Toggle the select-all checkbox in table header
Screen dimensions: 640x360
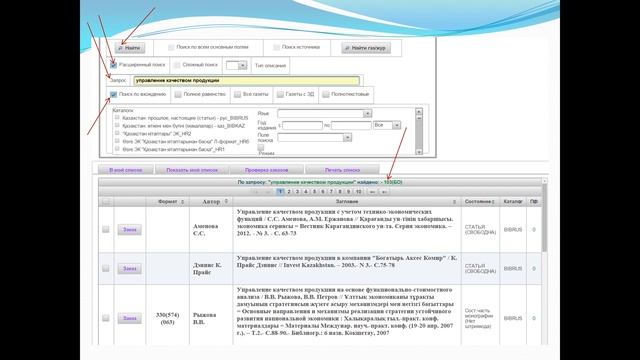coord(106,201)
